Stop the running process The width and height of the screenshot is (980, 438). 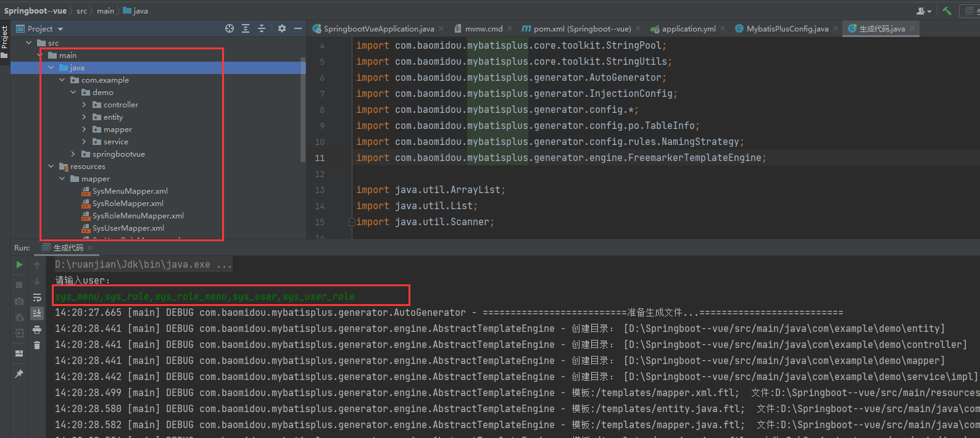coord(19,285)
